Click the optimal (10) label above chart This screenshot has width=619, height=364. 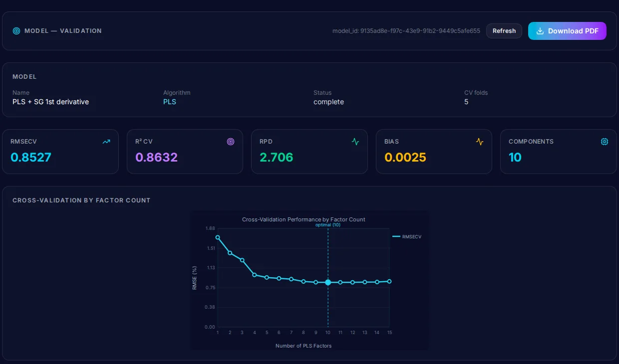click(328, 225)
